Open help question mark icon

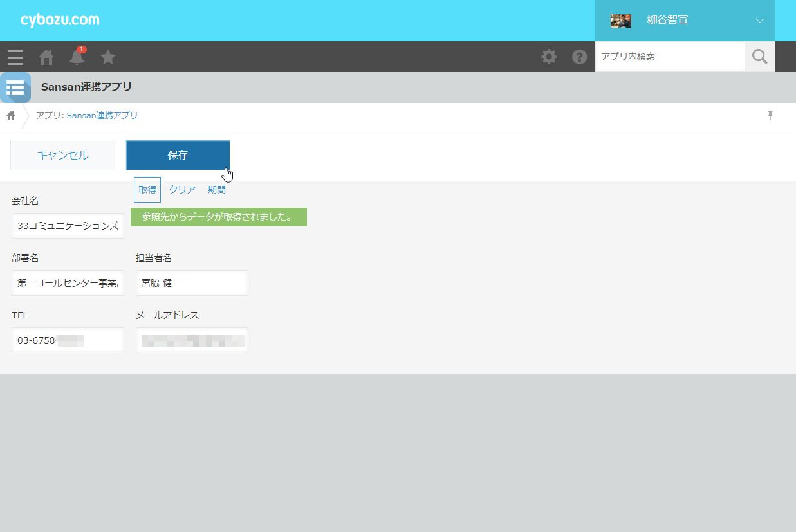(580, 57)
